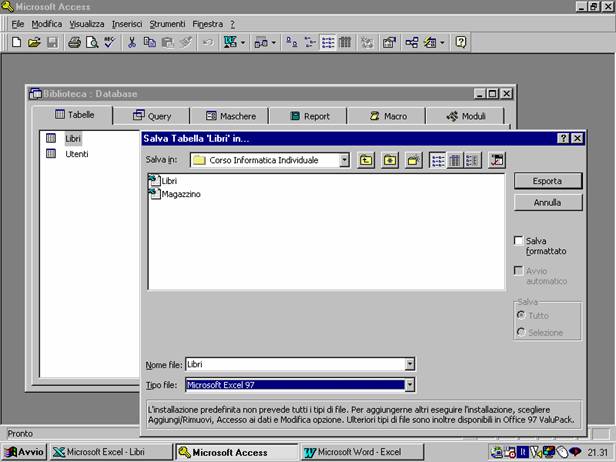Toggle the Avvio automatico checkbox
Viewport: 616px width, 462px height.
point(519,271)
